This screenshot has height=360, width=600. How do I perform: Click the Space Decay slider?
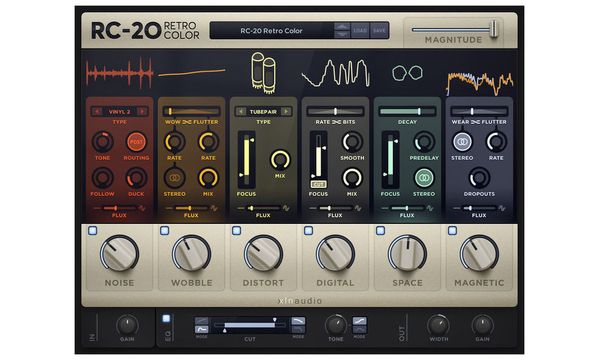pyautogui.click(x=407, y=111)
